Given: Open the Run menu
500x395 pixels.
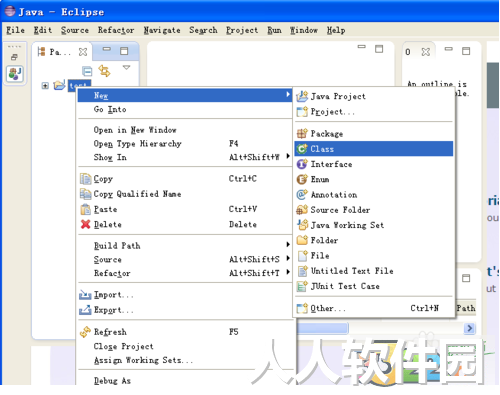Looking at the screenshot, I should [274, 30].
